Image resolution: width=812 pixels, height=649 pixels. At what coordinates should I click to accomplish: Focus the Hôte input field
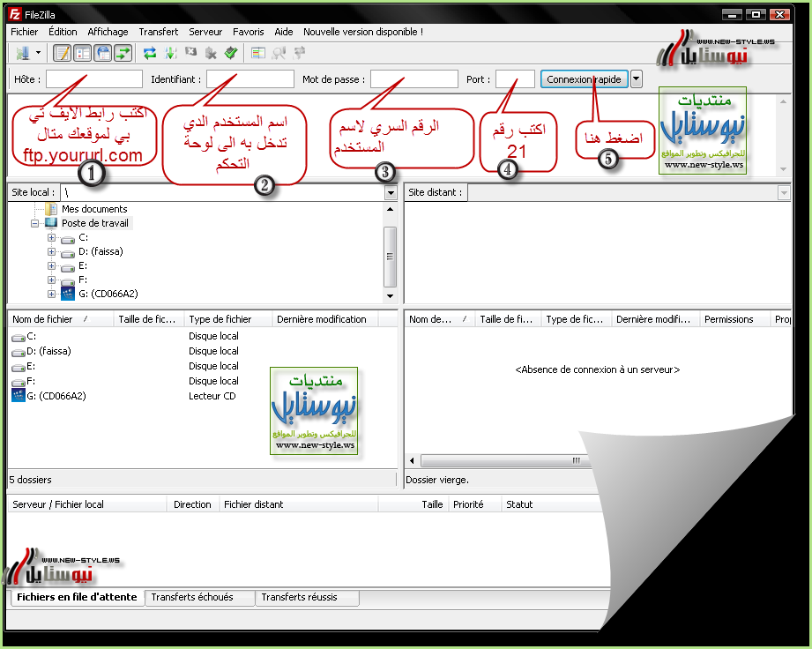pyautogui.click(x=94, y=79)
